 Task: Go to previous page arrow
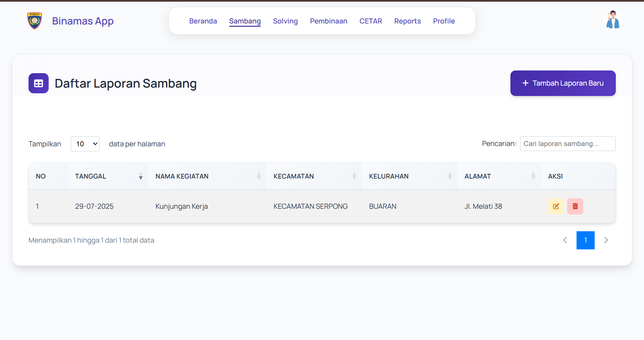[x=565, y=240]
